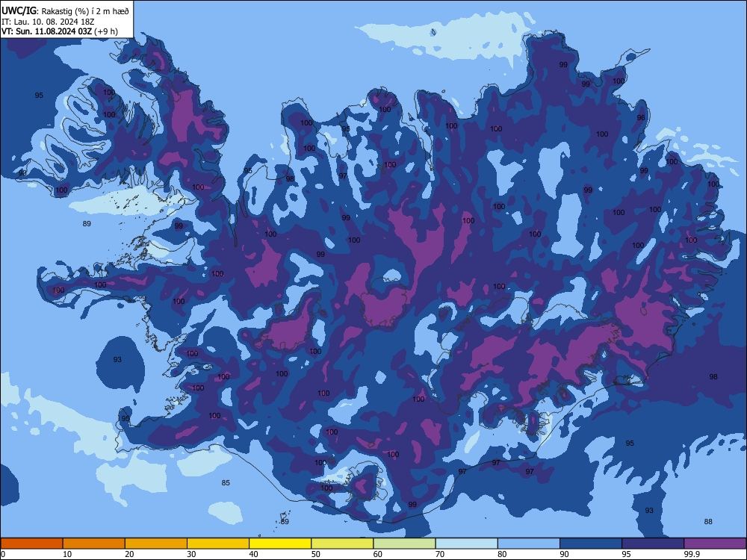
Task: Click the 'UWC/IG' label in the header box
Action: point(19,10)
